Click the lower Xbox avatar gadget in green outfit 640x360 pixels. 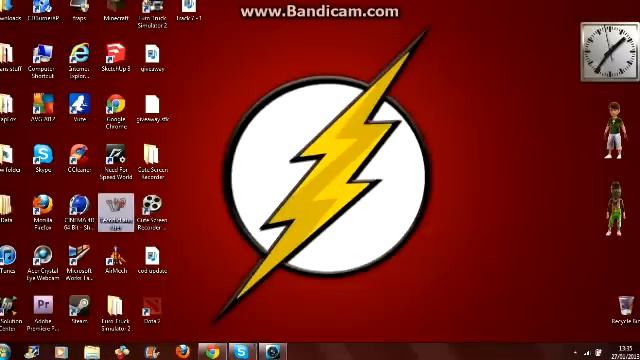tap(616, 209)
